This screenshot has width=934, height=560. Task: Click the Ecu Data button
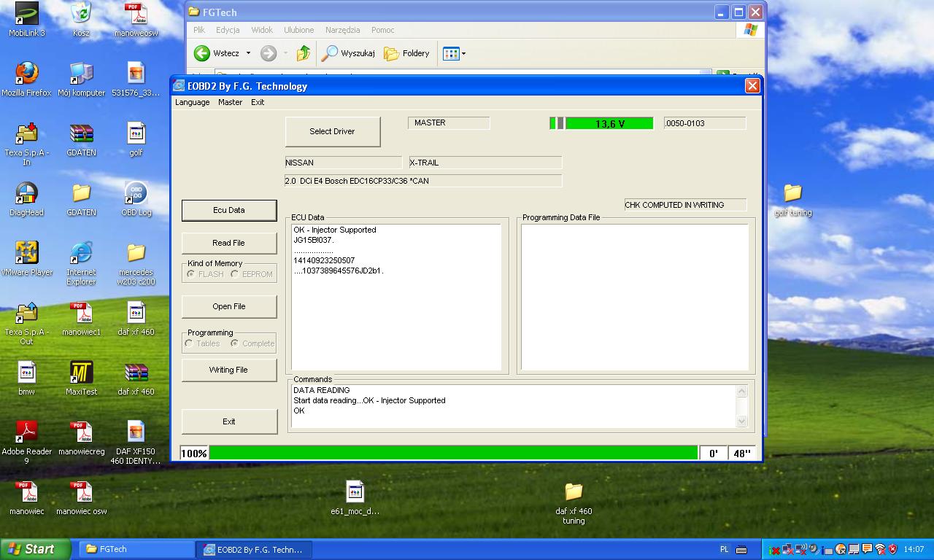(229, 210)
